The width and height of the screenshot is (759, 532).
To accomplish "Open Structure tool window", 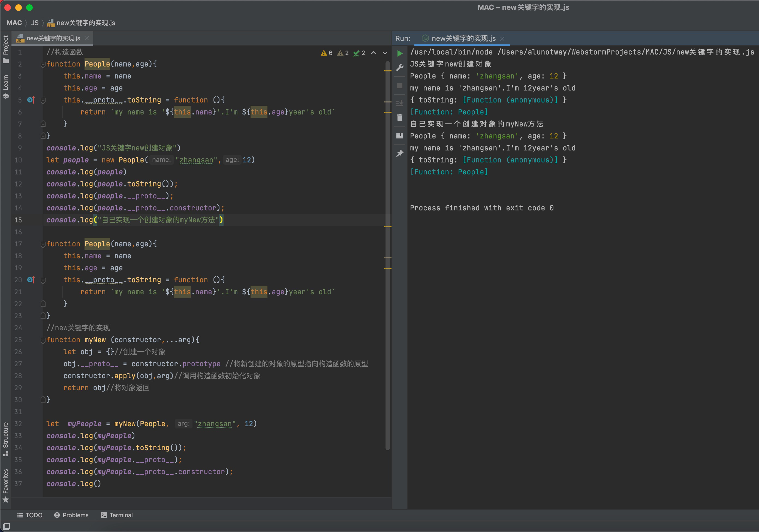I will point(6,440).
